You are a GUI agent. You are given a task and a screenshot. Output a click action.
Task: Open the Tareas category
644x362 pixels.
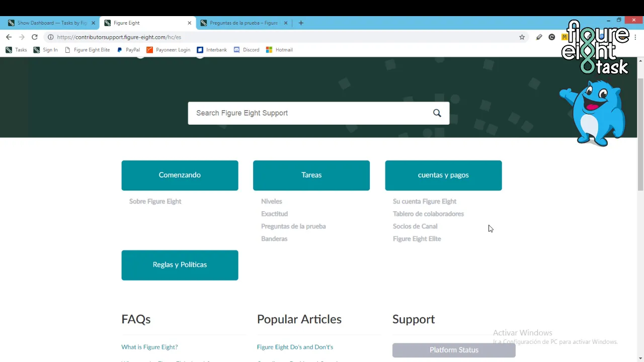[x=311, y=175]
